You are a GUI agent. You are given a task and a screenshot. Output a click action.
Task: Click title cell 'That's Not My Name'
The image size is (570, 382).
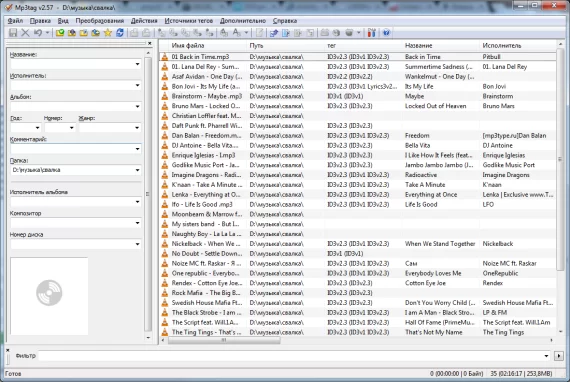tap(434, 332)
